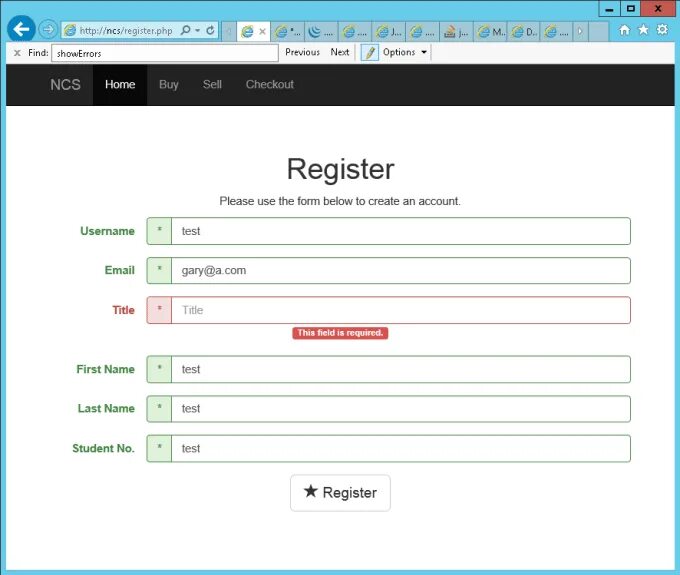Toggle the highlight matches pencil icon
Screen dimensions: 680x575
(369, 52)
